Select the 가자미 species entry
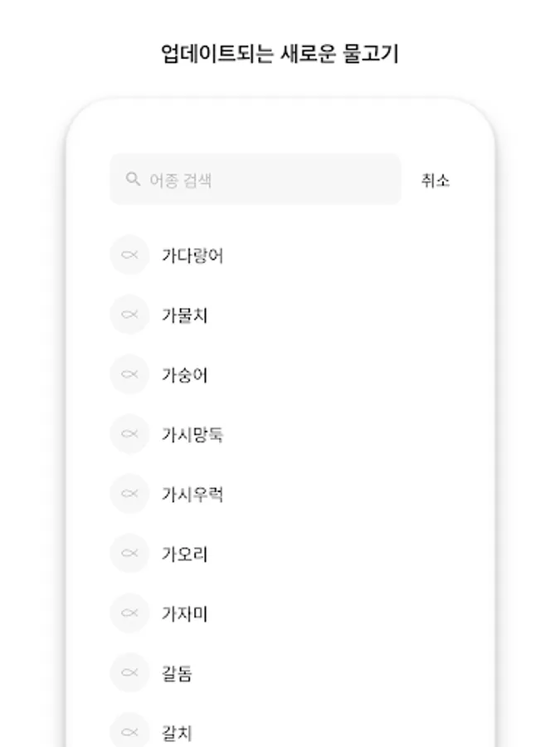 (185, 613)
